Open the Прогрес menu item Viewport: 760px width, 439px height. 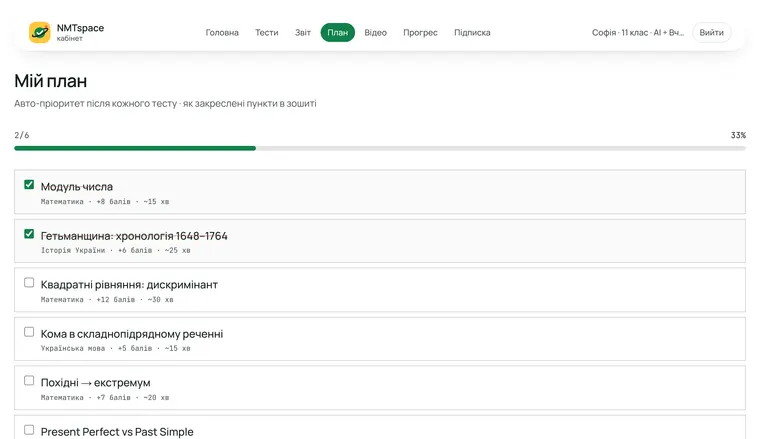[420, 32]
